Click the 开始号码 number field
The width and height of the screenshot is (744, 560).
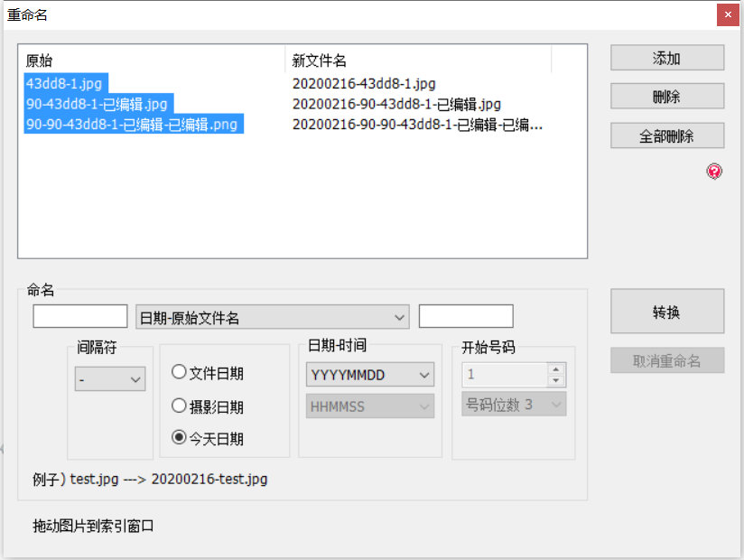pyautogui.click(x=505, y=375)
